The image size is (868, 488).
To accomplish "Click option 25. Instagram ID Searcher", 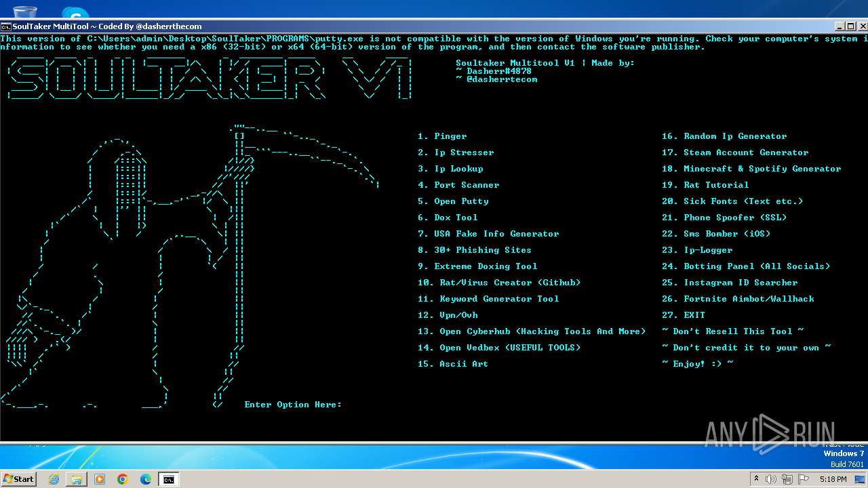I will click(x=730, y=283).
